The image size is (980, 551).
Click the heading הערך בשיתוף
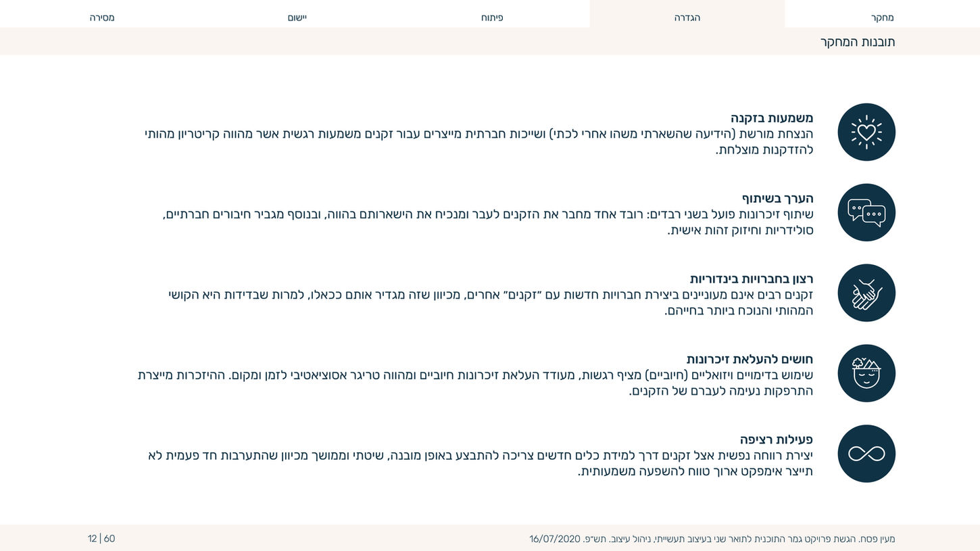tap(778, 199)
